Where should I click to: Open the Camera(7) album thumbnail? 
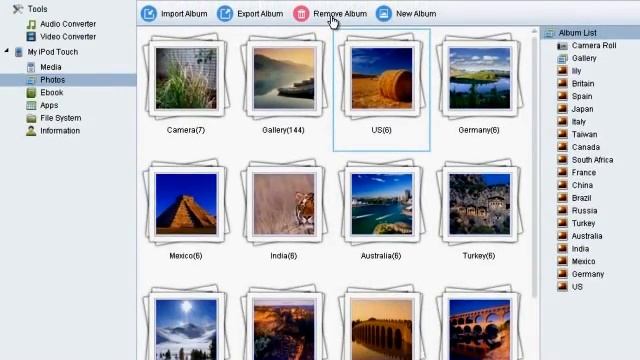(186, 78)
